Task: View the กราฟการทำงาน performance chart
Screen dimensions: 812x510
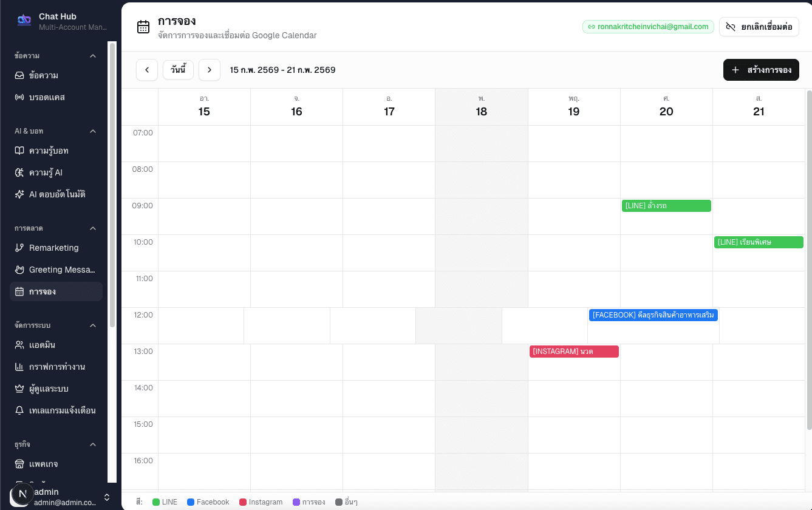Action: coord(20,367)
